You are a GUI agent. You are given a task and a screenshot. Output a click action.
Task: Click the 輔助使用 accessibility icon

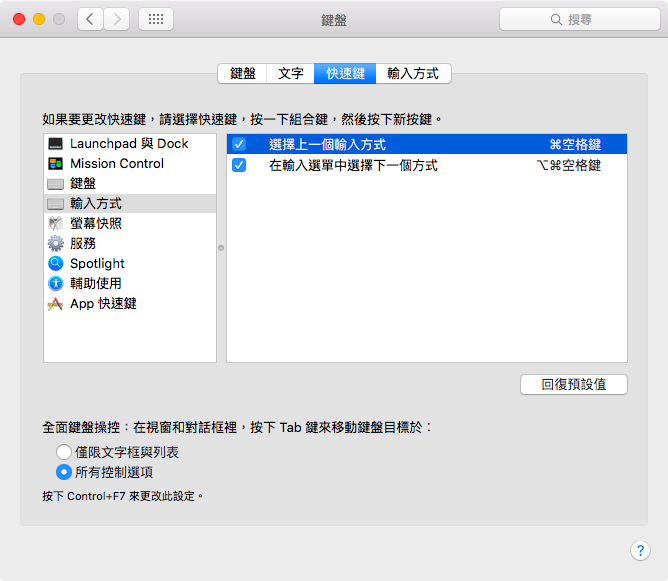55,283
